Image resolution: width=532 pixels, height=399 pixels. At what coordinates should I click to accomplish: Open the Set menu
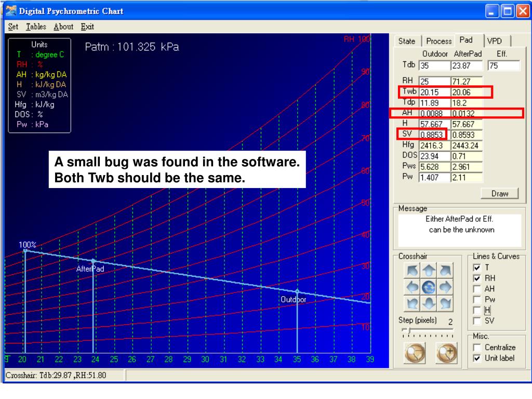(13, 26)
